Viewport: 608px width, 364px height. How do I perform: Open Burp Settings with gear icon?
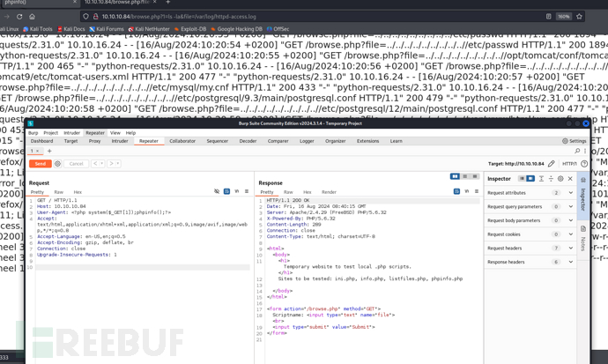575,141
